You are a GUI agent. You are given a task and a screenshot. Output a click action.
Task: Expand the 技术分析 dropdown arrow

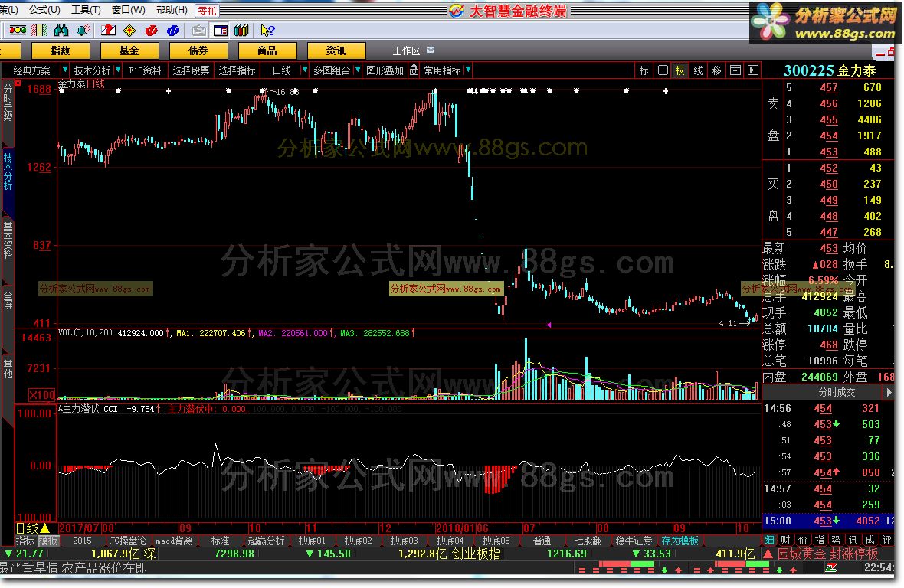tap(118, 70)
